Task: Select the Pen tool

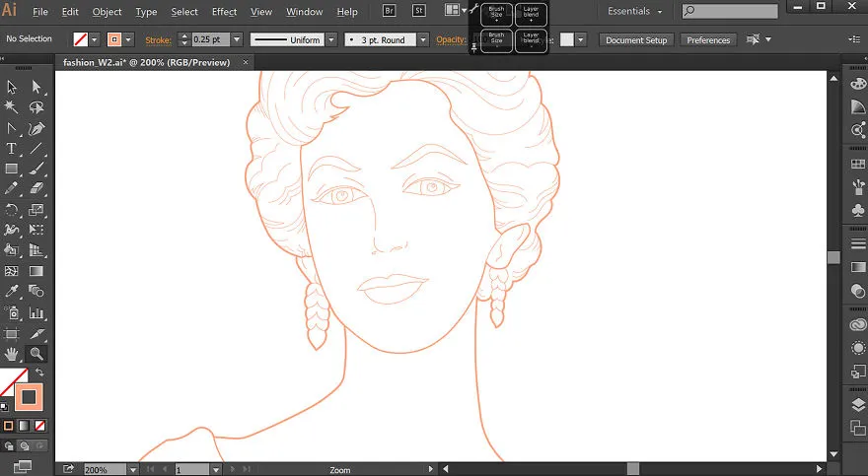Action: coord(12,128)
